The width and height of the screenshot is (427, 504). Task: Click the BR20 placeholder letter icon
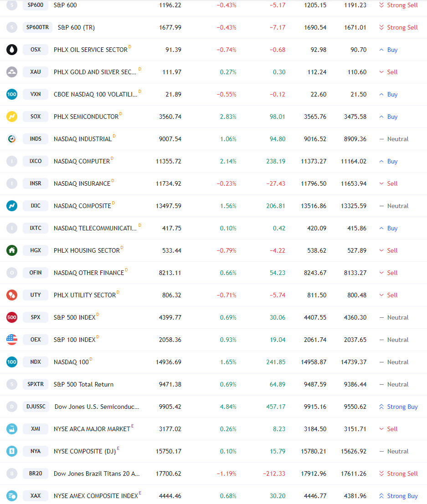12,473
